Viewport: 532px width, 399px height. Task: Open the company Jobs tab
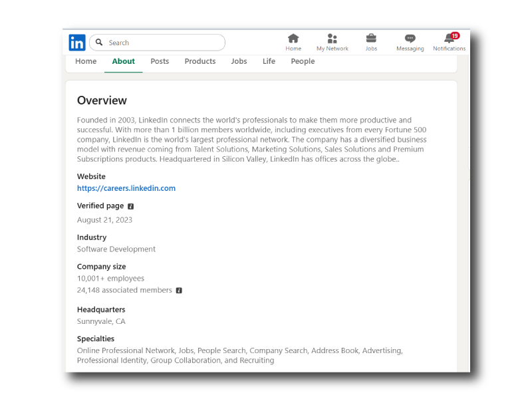239,61
